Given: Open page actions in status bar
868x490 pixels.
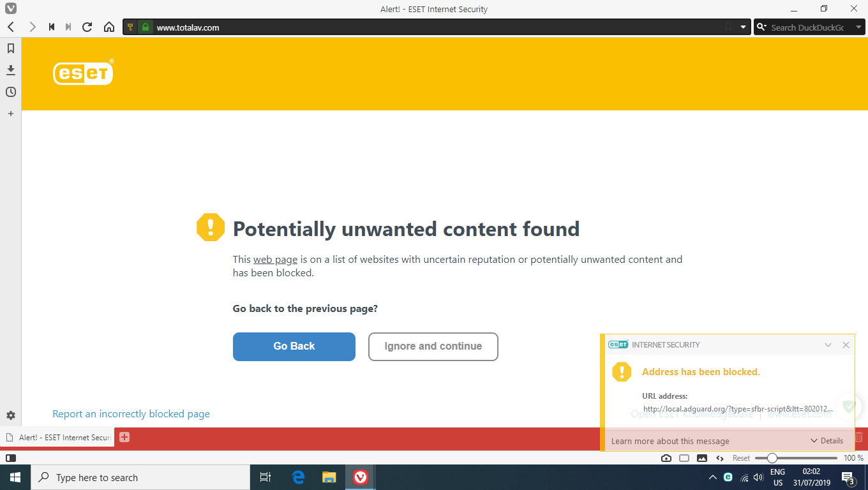Looking at the screenshot, I should (x=720, y=458).
